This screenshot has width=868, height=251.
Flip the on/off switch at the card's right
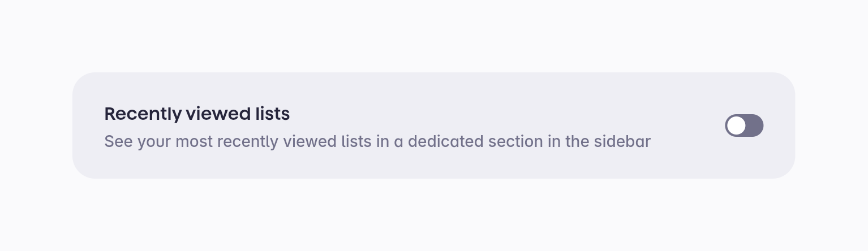pos(744,125)
